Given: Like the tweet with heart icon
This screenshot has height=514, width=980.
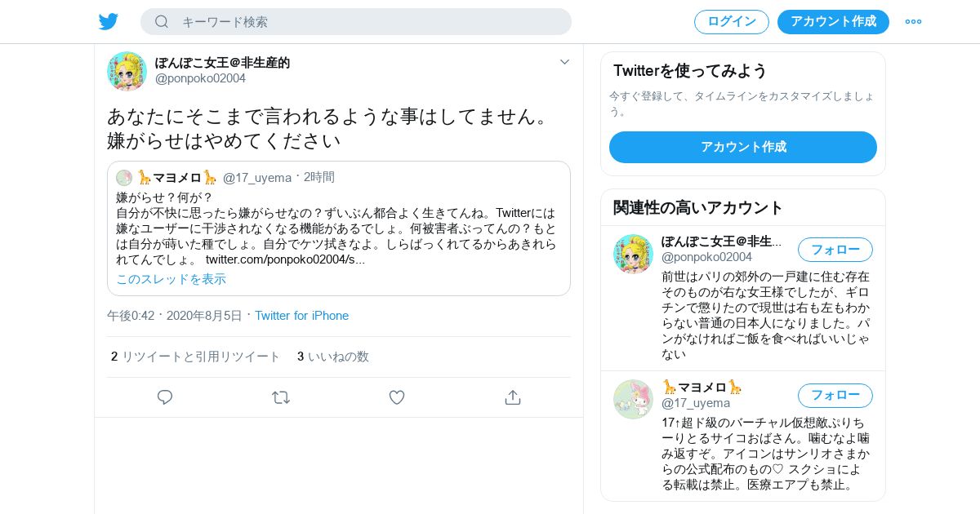Looking at the screenshot, I should coord(397,397).
